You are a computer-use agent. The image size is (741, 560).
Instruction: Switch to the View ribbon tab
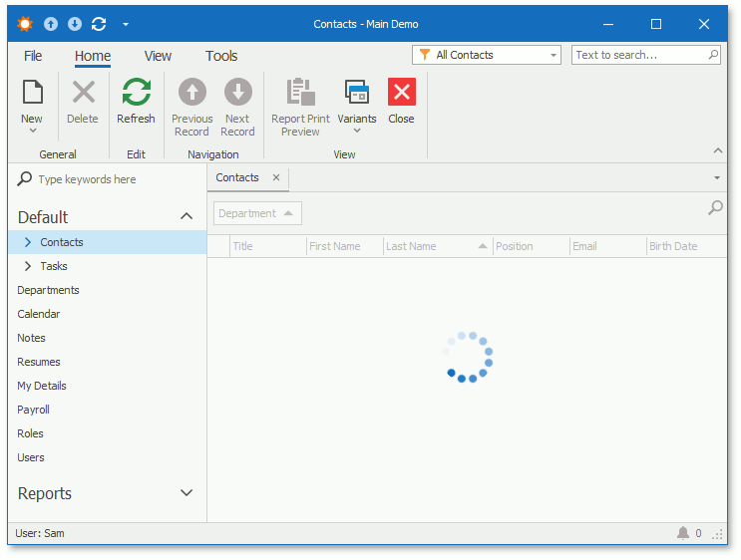coord(158,56)
